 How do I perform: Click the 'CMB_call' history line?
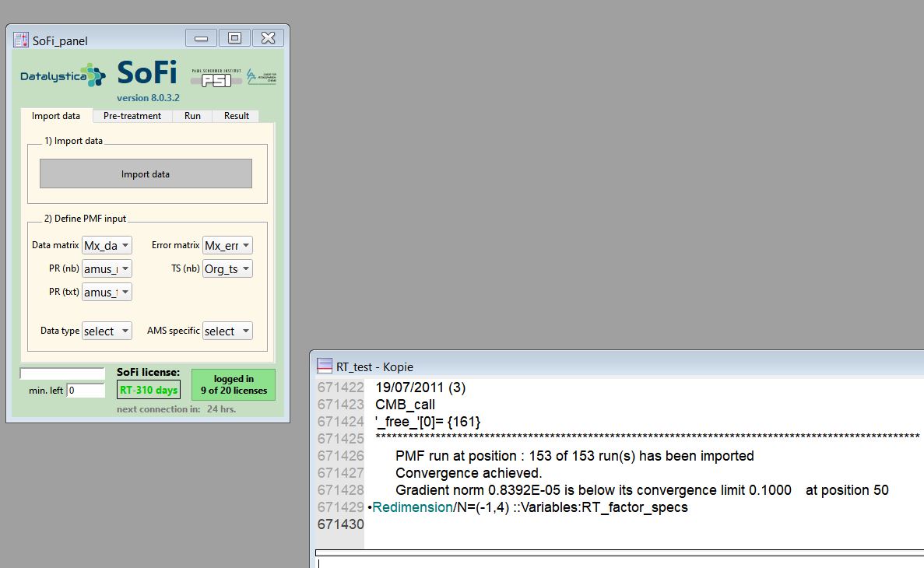point(406,405)
